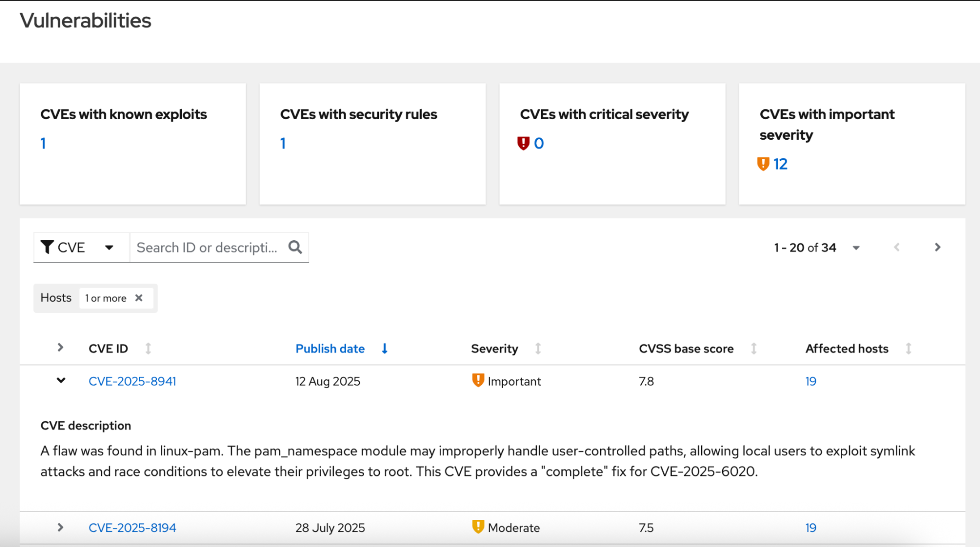Click the 12 important severity CVEs count
Viewport: 980px width, 547px height.
(780, 164)
